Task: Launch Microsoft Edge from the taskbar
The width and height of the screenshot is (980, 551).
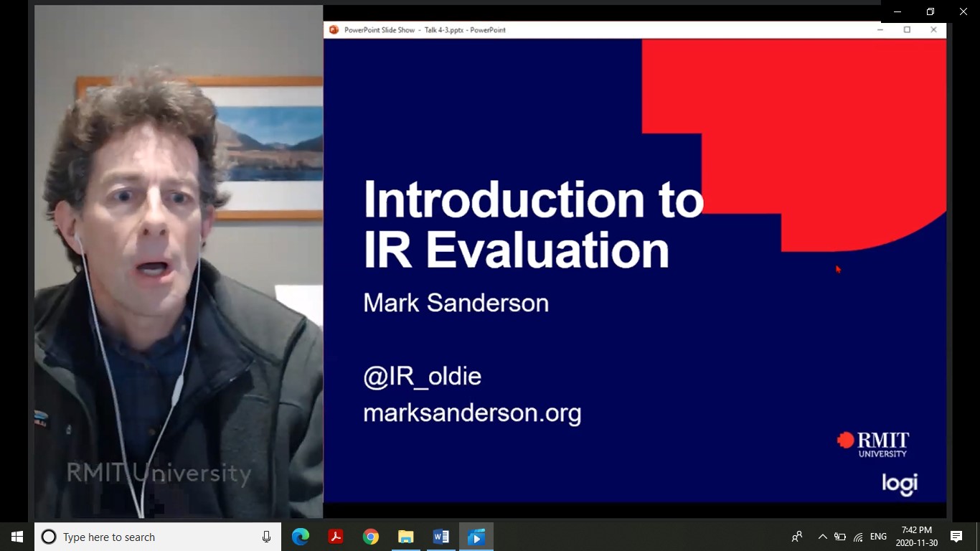Action: 300,537
